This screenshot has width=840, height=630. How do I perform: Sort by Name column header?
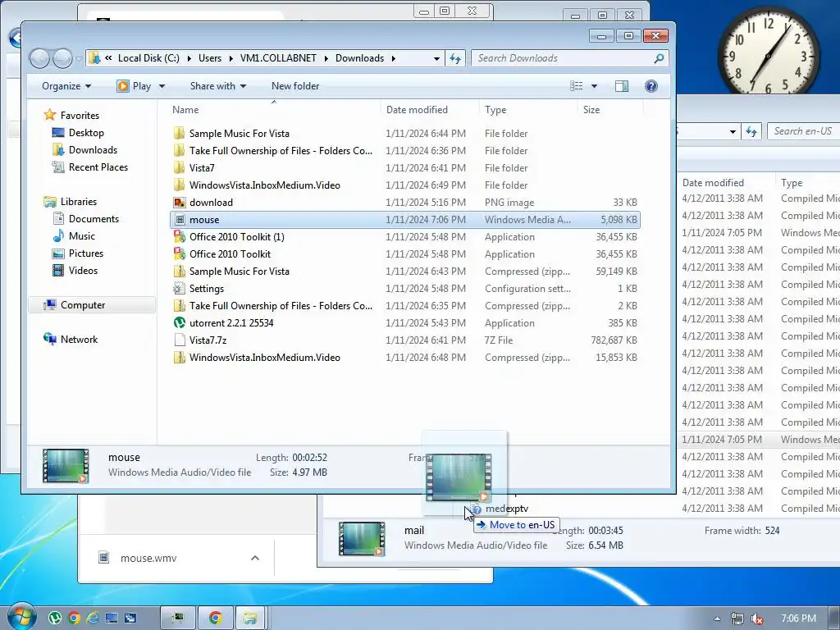[x=185, y=110]
